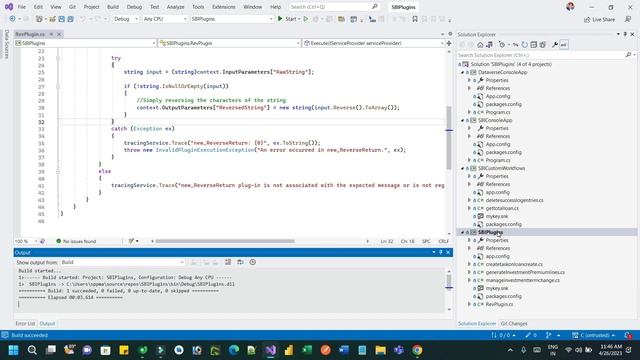The image size is (640, 360).
Task: Click Refresh icon in Solution Explorer
Action: tap(524, 45)
